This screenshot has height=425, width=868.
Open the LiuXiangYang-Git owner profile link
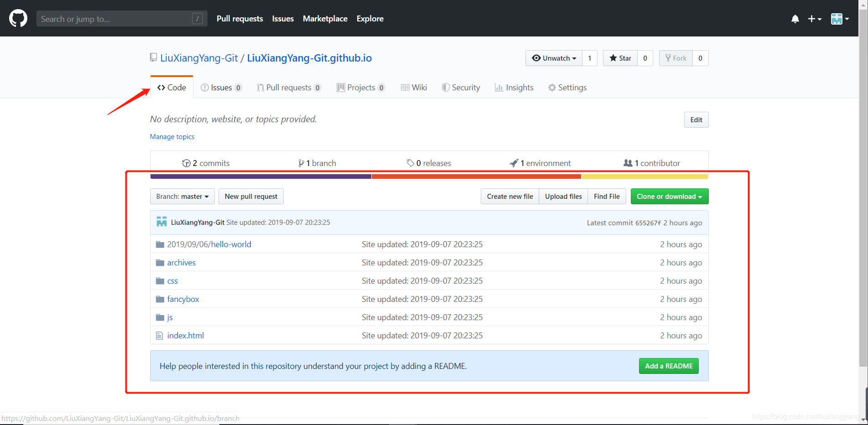tap(199, 58)
